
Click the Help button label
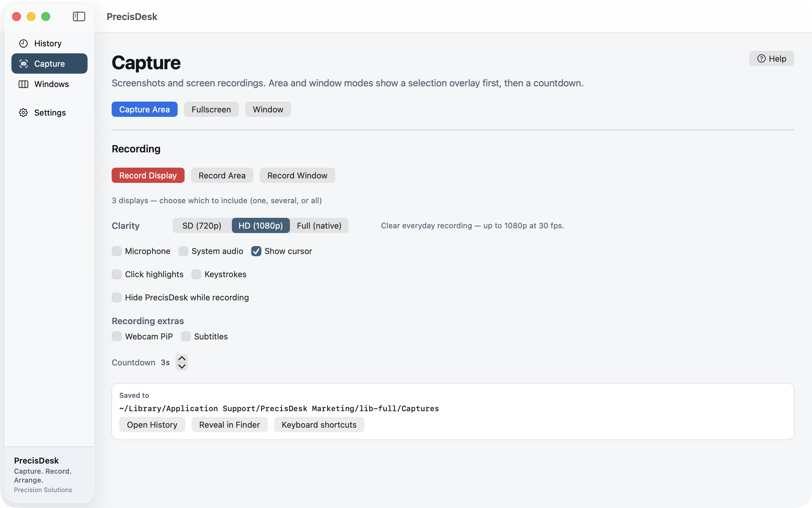pyautogui.click(x=777, y=58)
